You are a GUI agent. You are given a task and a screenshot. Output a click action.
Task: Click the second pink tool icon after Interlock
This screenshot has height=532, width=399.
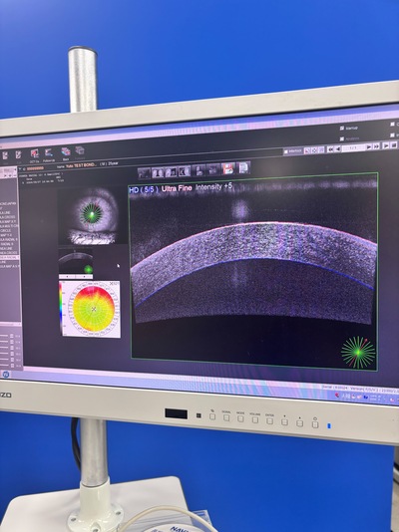tap(314, 150)
